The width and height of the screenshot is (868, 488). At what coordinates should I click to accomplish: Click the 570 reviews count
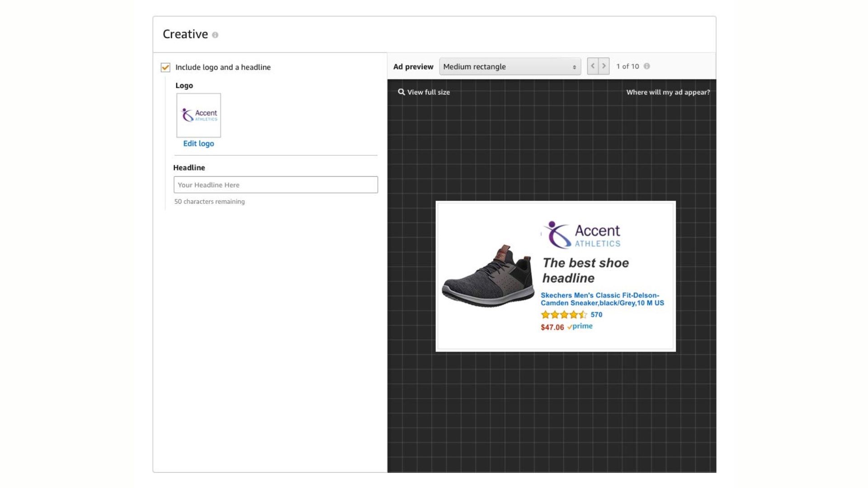tap(596, 314)
